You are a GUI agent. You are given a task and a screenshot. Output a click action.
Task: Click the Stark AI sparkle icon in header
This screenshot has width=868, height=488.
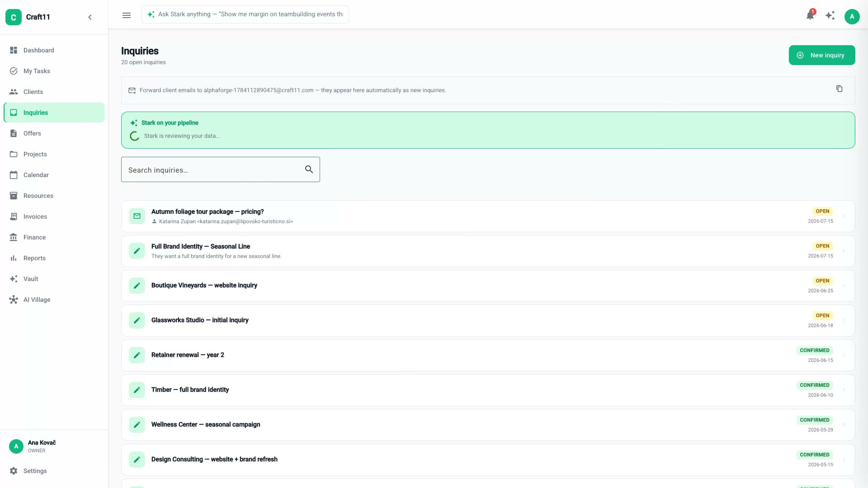830,16
